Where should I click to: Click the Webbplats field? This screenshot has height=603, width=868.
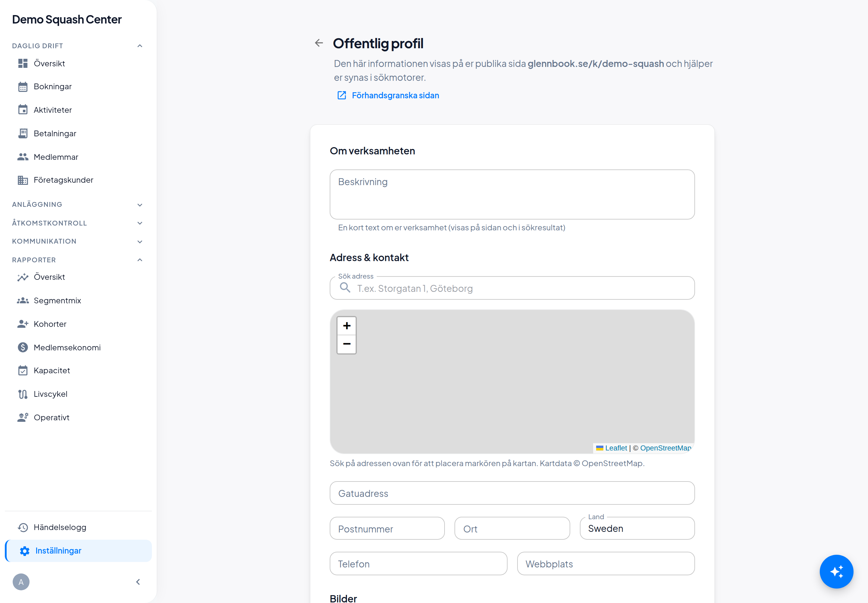(x=605, y=564)
